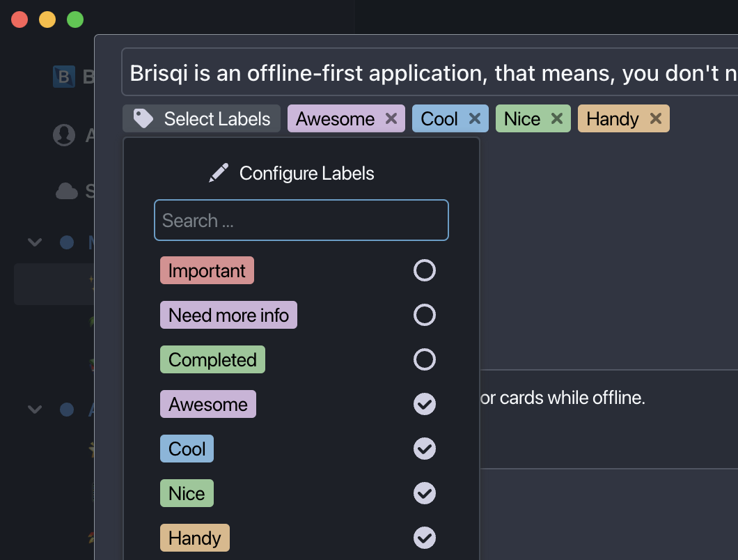Click the Awesome tag in the dropdown list
738x560 pixels.
click(208, 404)
